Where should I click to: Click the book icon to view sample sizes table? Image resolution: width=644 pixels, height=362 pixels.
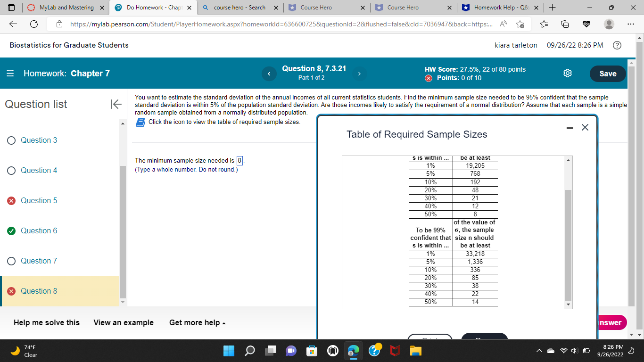click(140, 122)
